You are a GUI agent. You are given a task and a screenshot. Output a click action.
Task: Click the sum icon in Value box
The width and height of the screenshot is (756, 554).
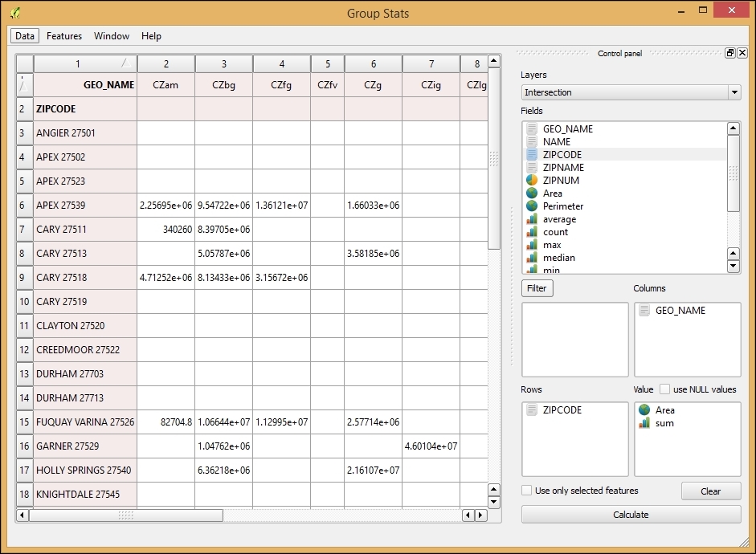click(644, 423)
